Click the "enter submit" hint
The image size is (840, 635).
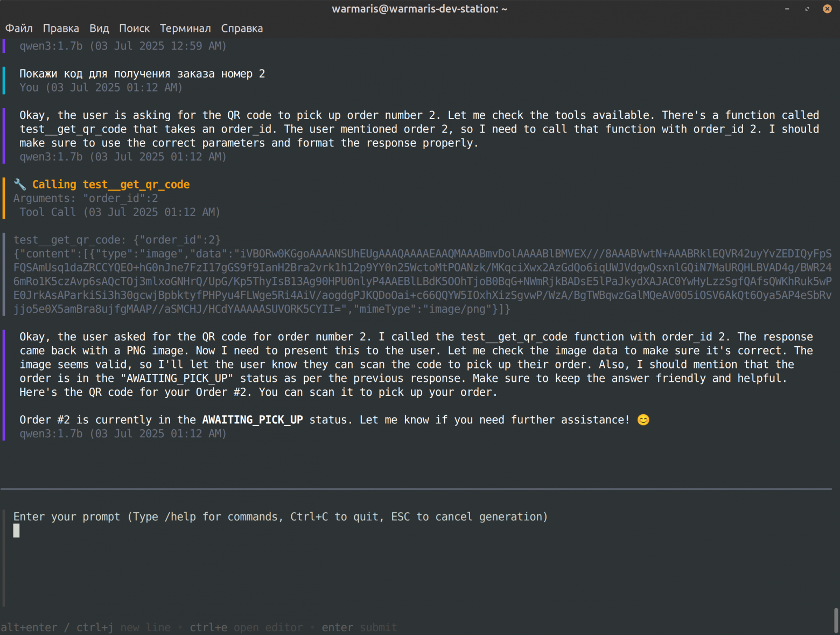(359, 627)
